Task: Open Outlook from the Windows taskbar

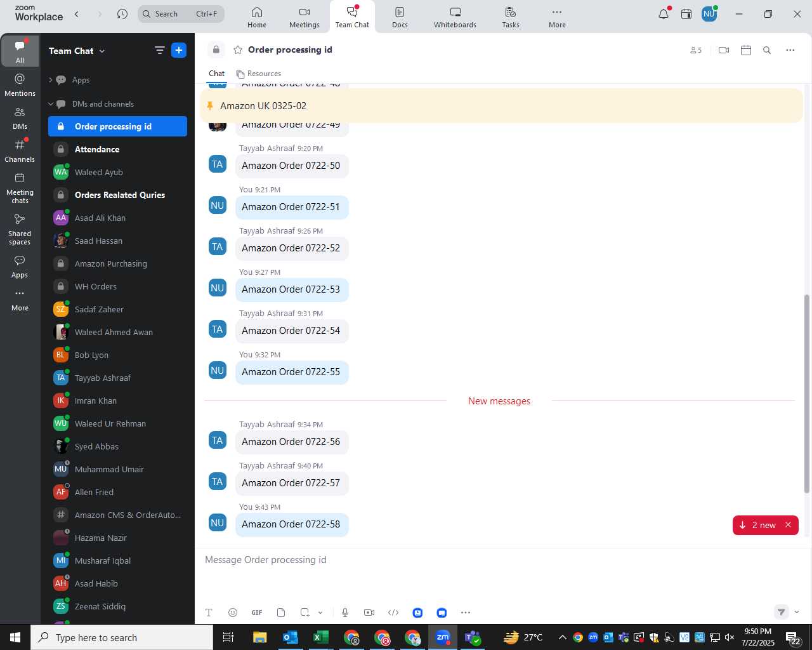Action: [x=291, y=637]
